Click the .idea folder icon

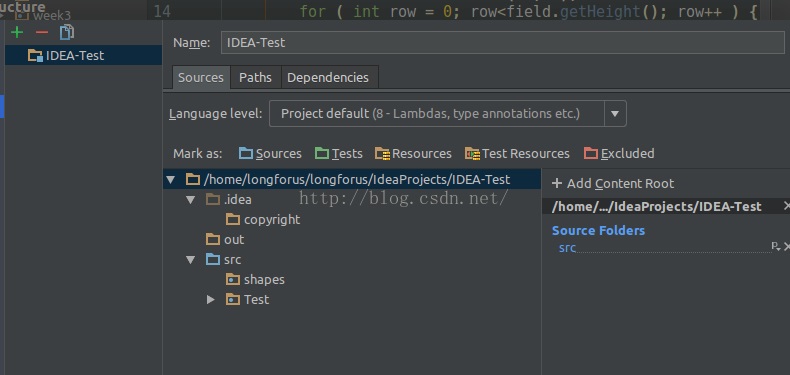coord(213,200)
